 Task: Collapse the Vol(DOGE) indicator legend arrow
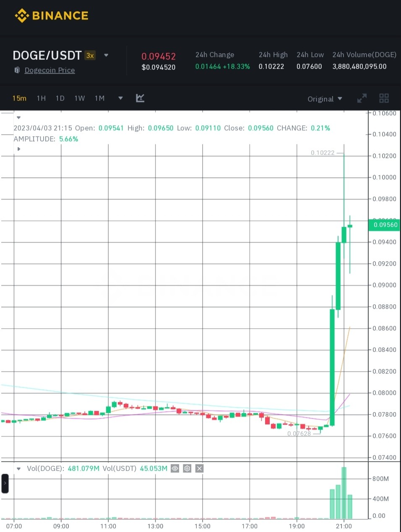coord(18,469)
